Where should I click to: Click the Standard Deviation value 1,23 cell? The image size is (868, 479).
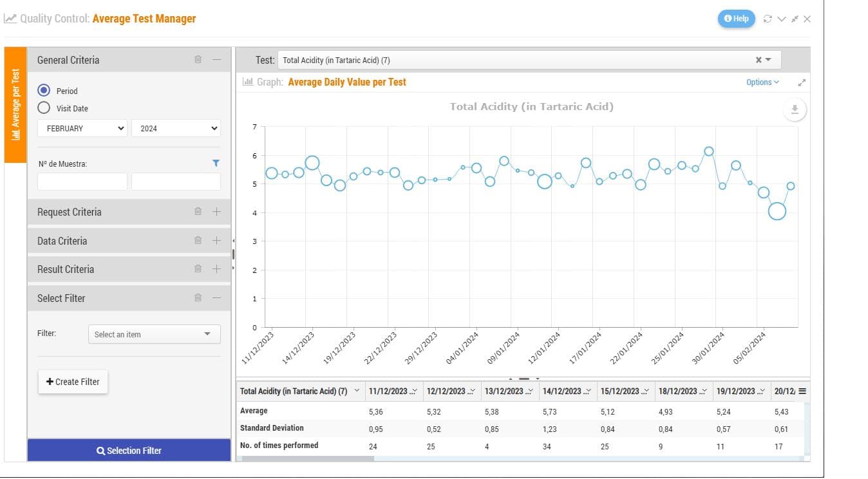click(x=549, y=429)
